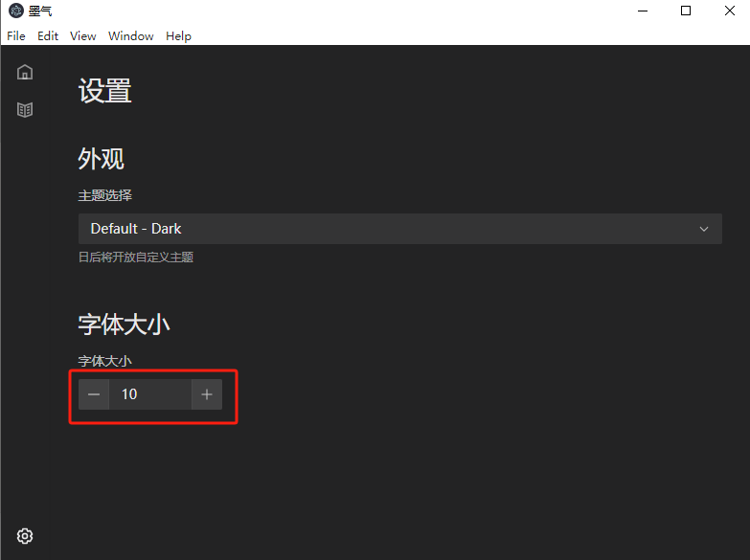This screenshot has height=560, width=750.
Task: Close the 墨气 window
Action: [x=730, y=11]
